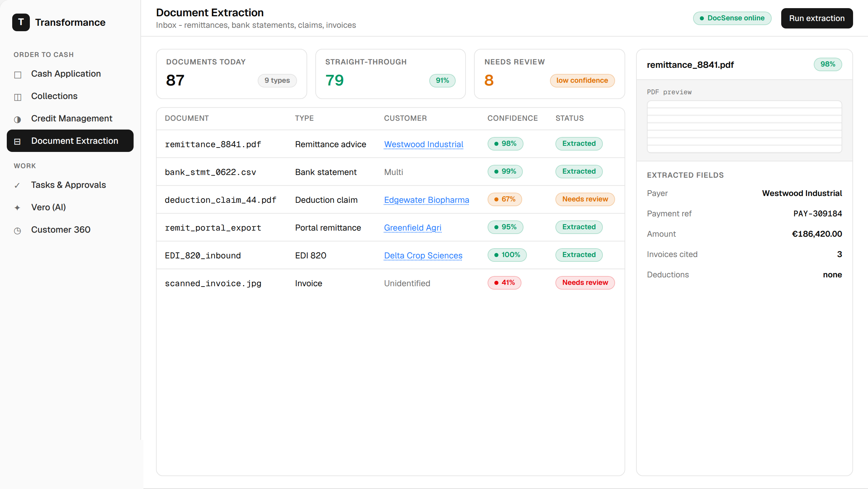Click the TYPE column header
Screen dimensions: 868x489
click(304, 118)
